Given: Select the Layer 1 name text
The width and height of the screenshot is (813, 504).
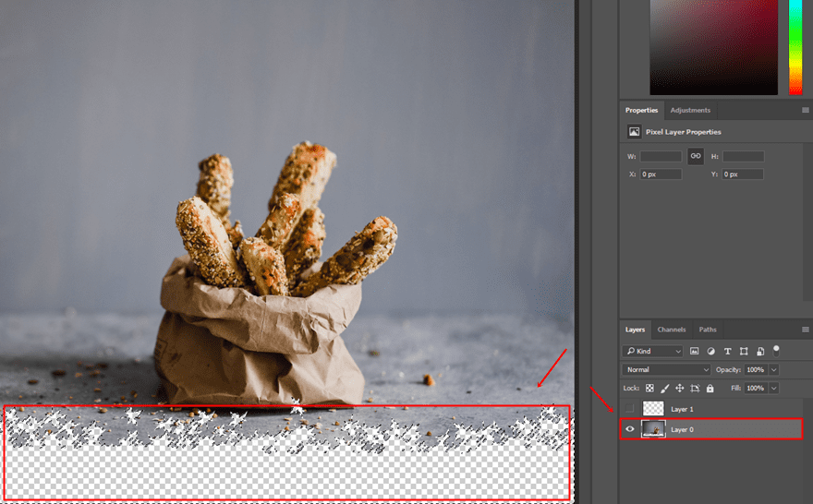Looking at the screenshot, I should 683,409.
